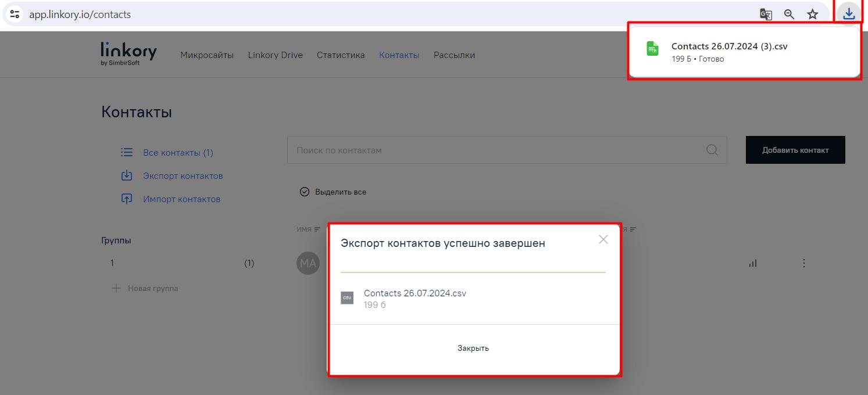Click the plus icon beside Новая группа
The image size is (868, 395).
[115, 288]
